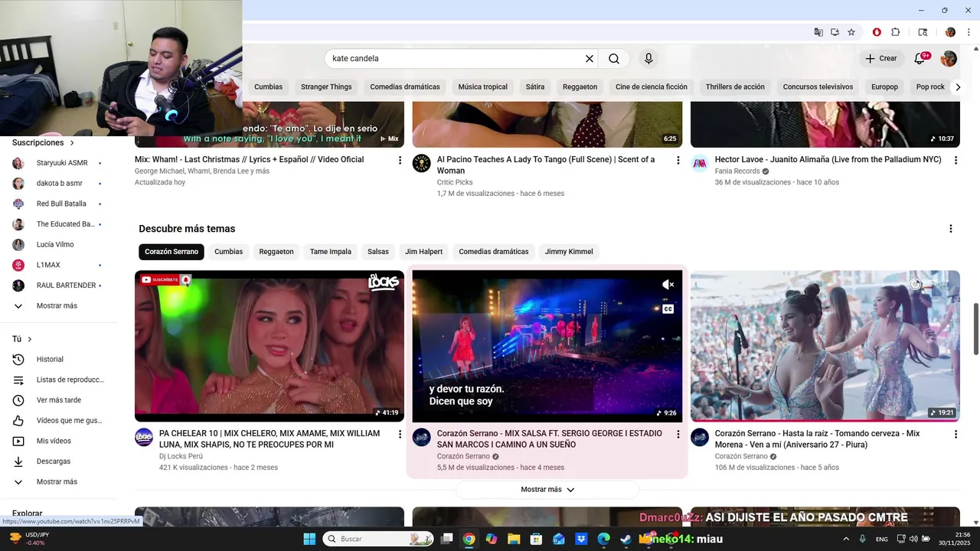
Task: Select the Tame Impala topic chip
Action: tap(331, 252)
